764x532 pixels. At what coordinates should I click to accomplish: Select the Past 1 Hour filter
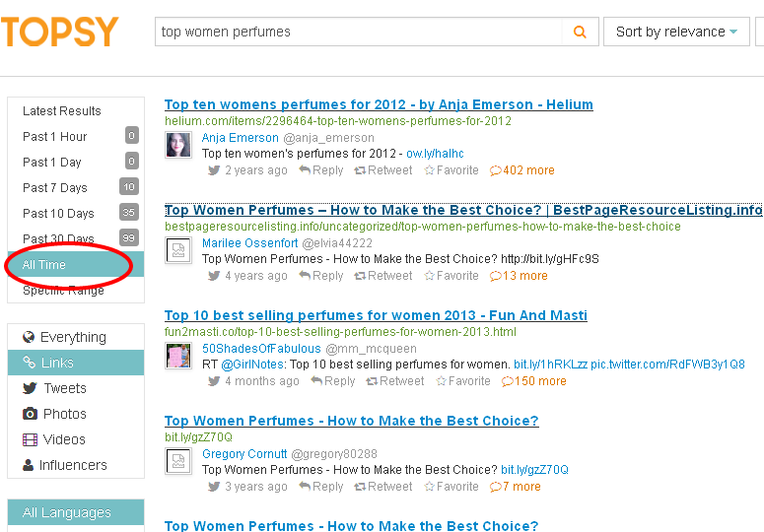pos(55,136)
